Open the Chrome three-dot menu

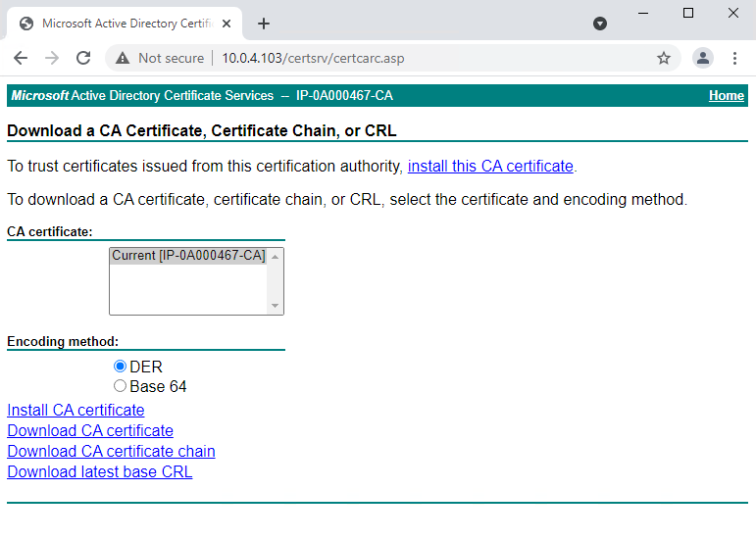click(734, 58)
